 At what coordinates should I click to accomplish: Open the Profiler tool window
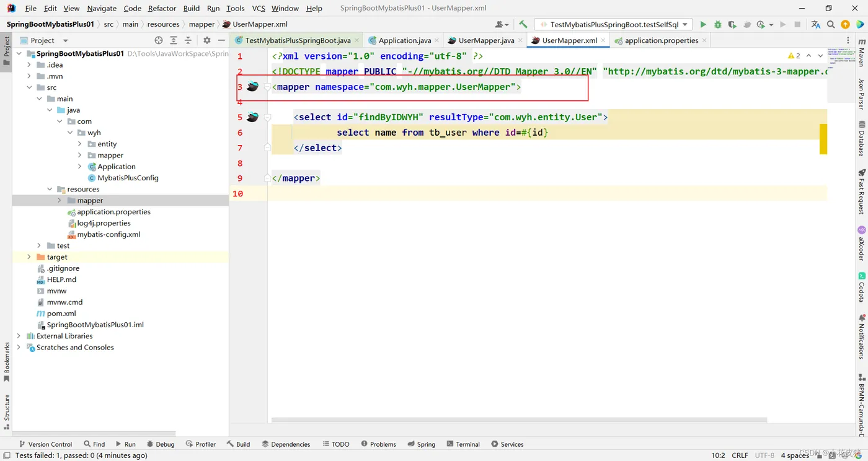201,444
